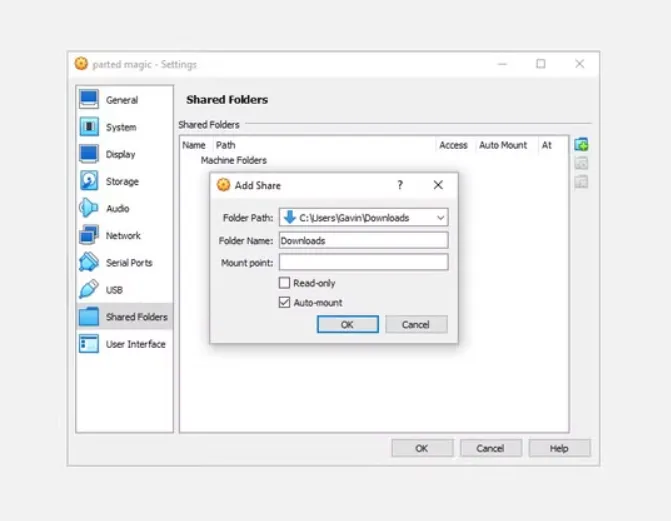
Task: Select the Audio speaker icon
Action: tap(89, 208)
